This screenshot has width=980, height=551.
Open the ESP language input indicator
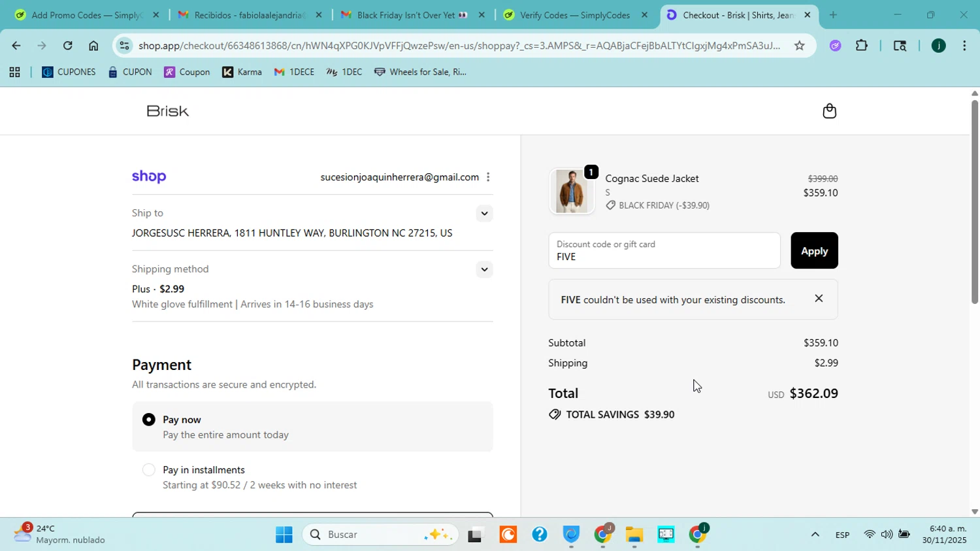coord(842,535)
